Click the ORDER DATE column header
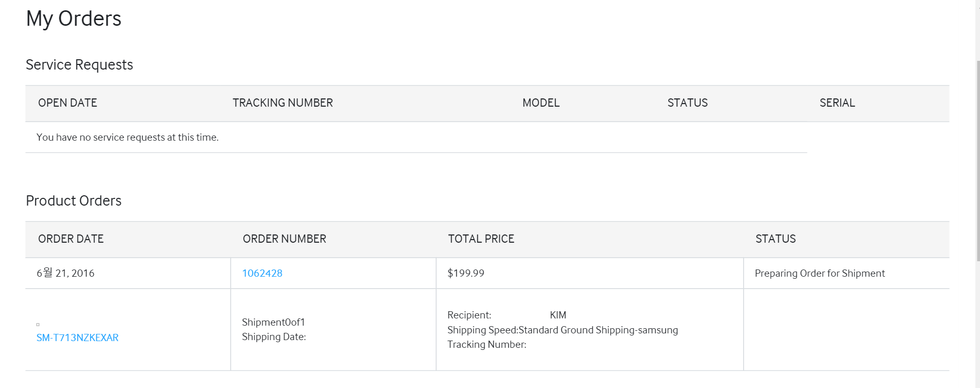This screenshot has height=388, width=980. click(71, 239)
